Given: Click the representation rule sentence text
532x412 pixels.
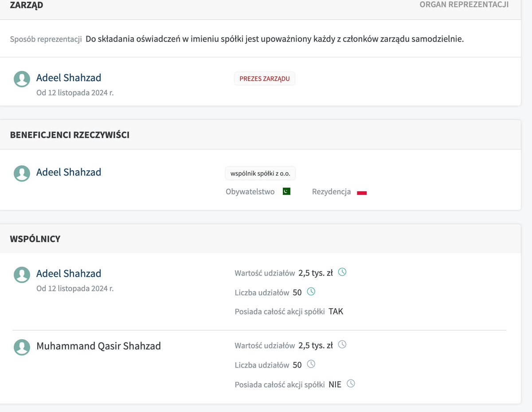Looking at the screenshot, I should tap(275, 39).
